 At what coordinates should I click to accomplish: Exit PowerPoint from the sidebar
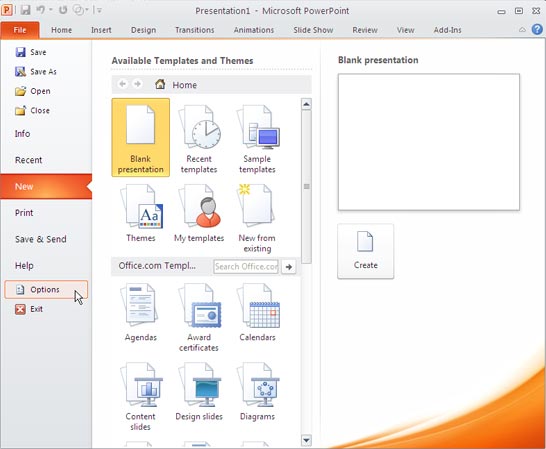click(x=29, y=309)
